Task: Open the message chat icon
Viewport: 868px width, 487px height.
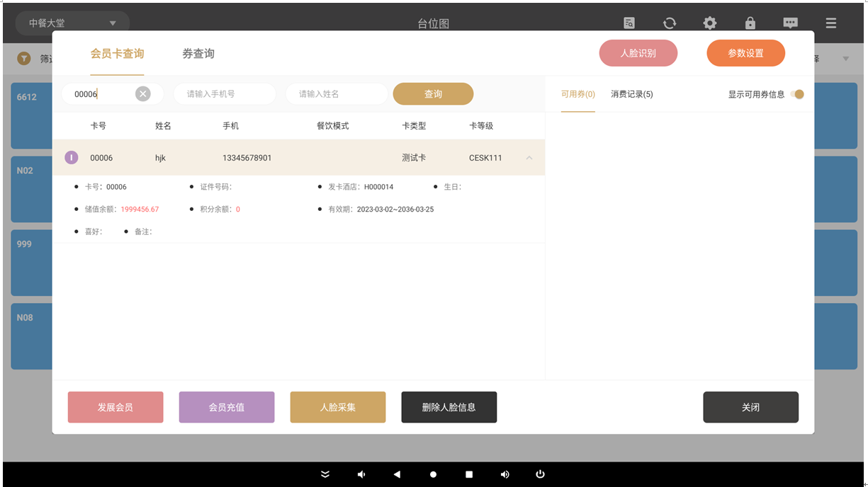Action: (791, 23)
